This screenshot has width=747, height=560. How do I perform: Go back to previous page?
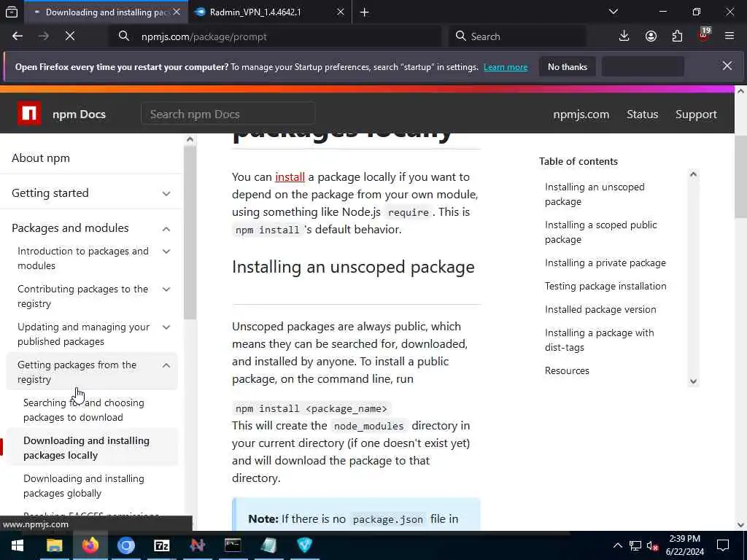point(18,36)
